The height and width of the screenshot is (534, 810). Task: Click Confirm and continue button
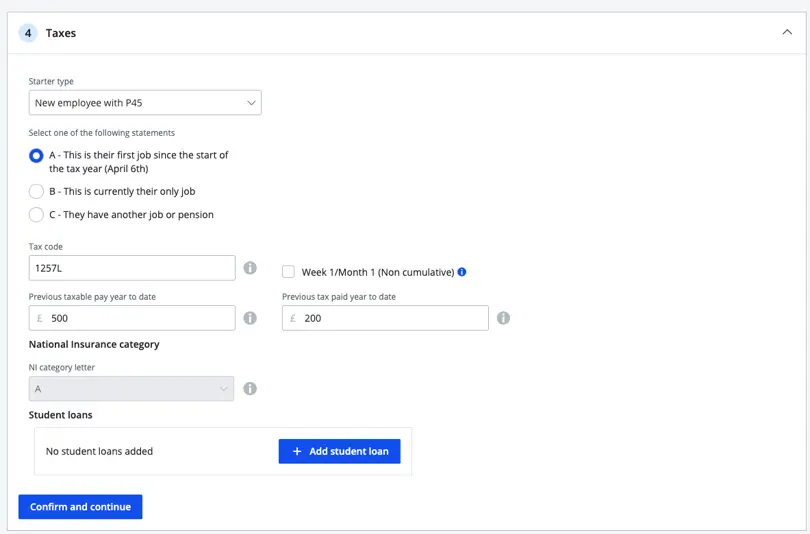80,507
